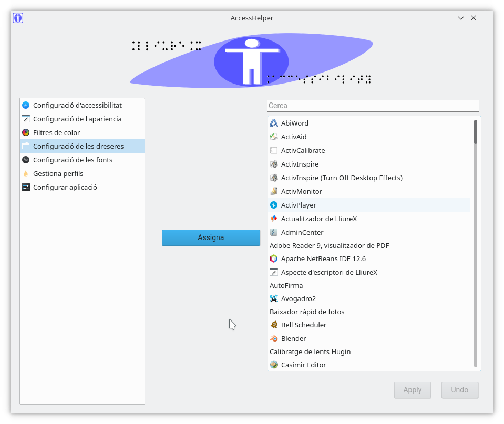Click the Undo button
Image resolution: width=504 pixels, height=424 pixels.
pos(460,390)
